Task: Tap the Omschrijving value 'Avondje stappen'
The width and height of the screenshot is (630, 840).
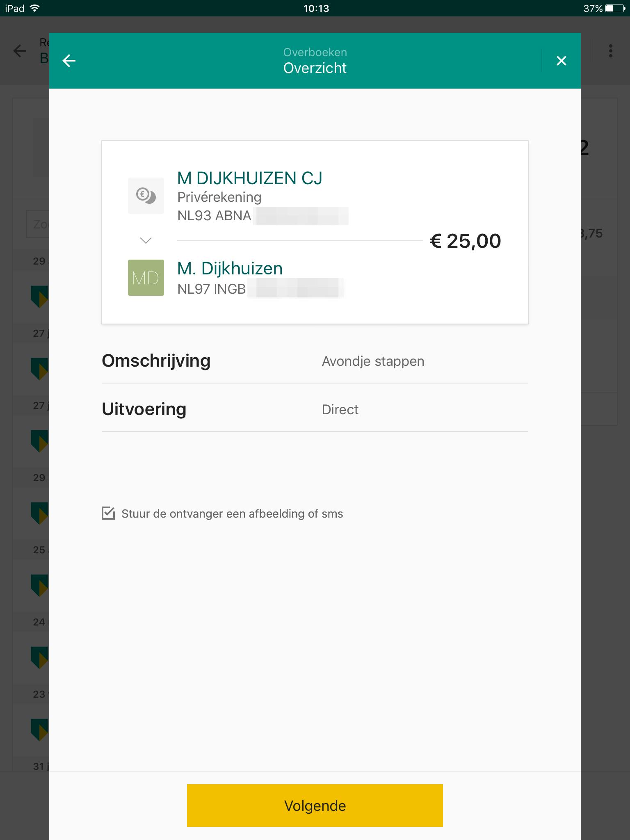Action: [373, 361]
